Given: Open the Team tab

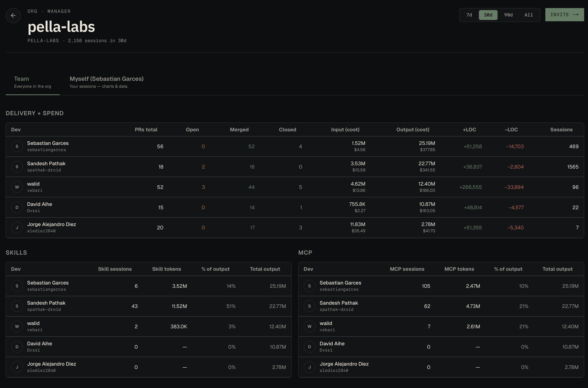Looking at the screenshot, I should pyautogui.click(x=32, y=82).
